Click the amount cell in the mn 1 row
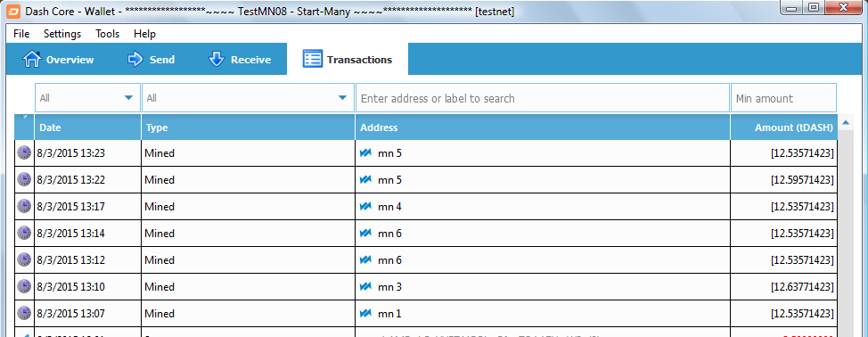This screenshot has width=868, height=337. [784, 314]
